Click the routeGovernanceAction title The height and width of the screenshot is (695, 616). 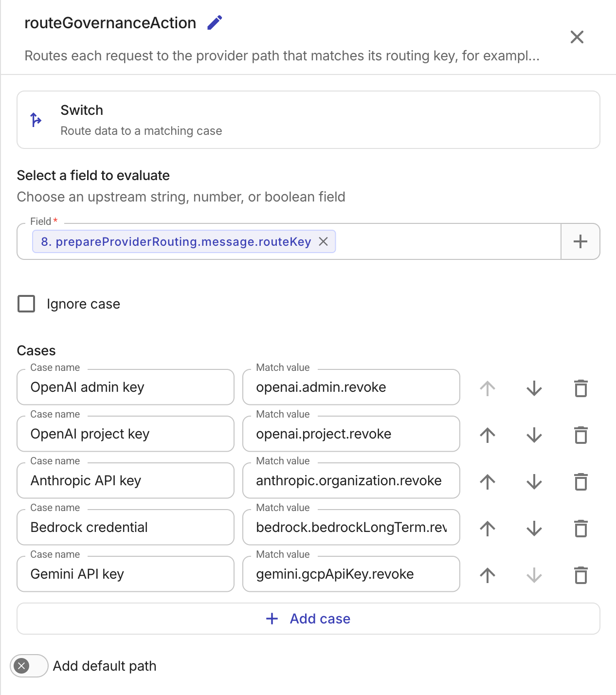click(x=110, y=23)
